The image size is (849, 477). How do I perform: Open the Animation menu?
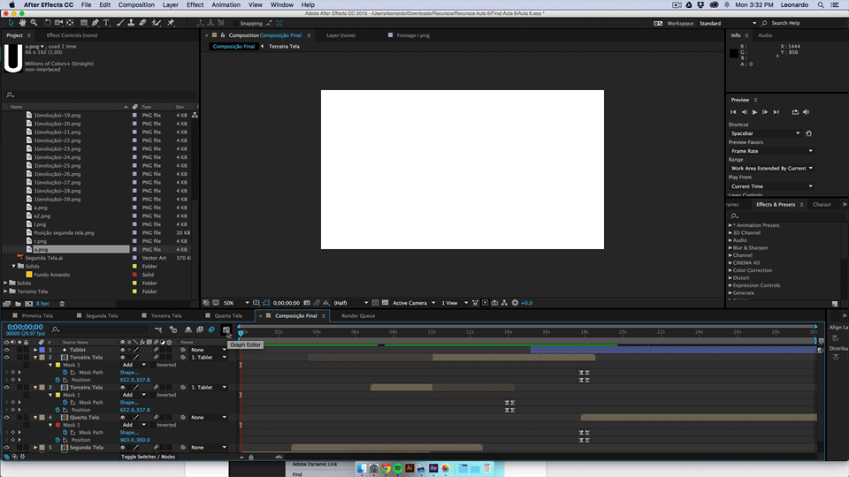coord(226,5)
